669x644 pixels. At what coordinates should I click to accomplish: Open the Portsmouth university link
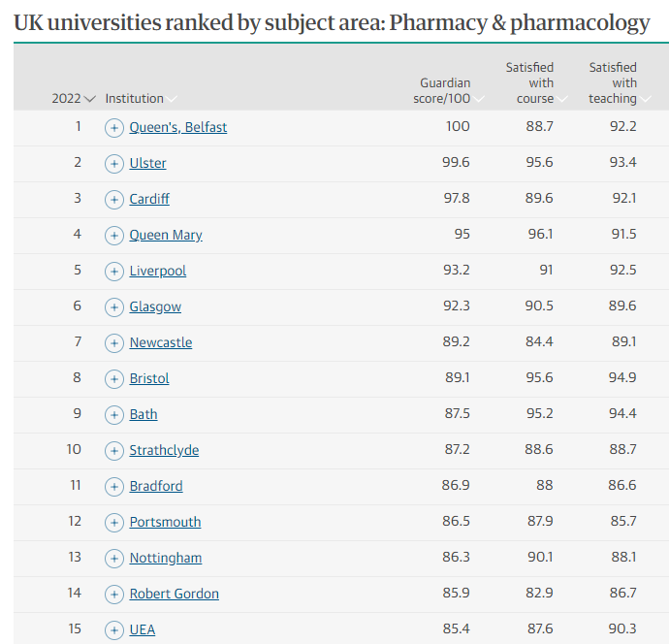165,522
